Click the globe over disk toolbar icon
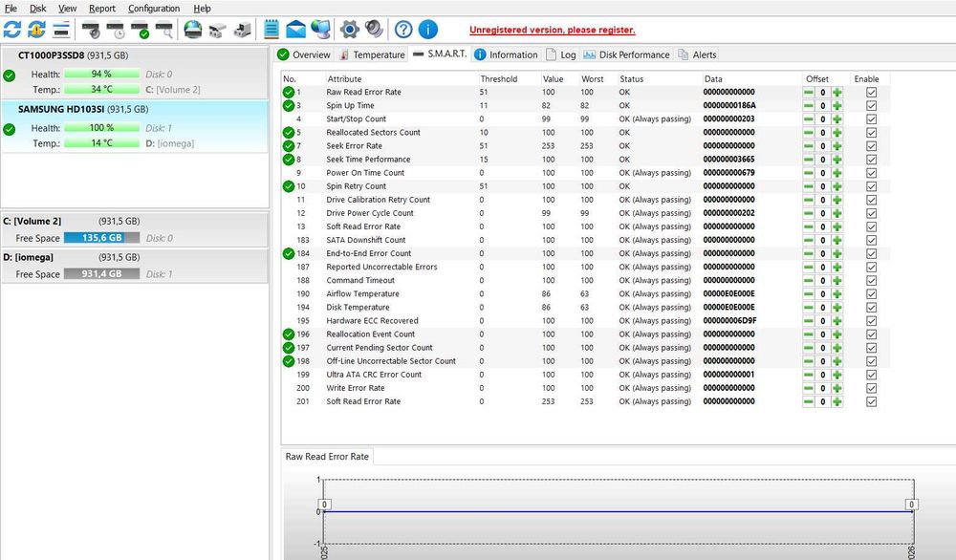Image resolution: width=956 pixels, height=560 pixels. tap(193, 30)
